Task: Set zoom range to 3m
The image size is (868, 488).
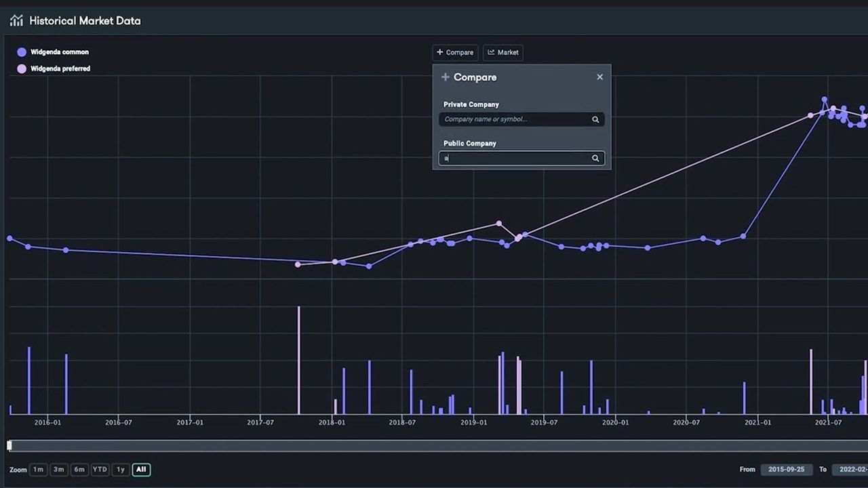Action: click(x=58, y=469)
